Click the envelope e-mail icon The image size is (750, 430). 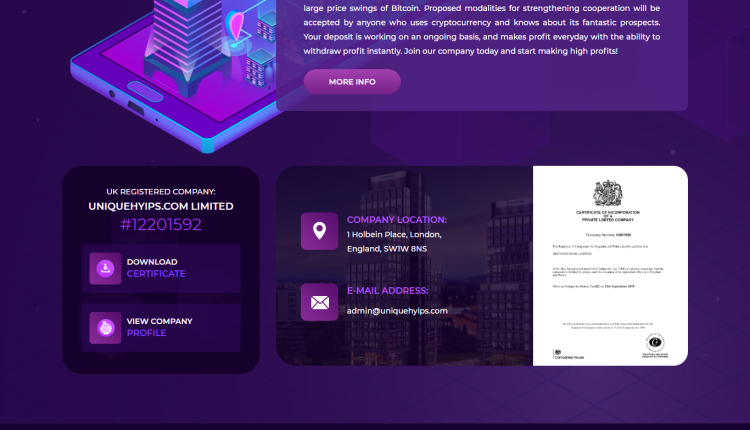click(319, 302)
